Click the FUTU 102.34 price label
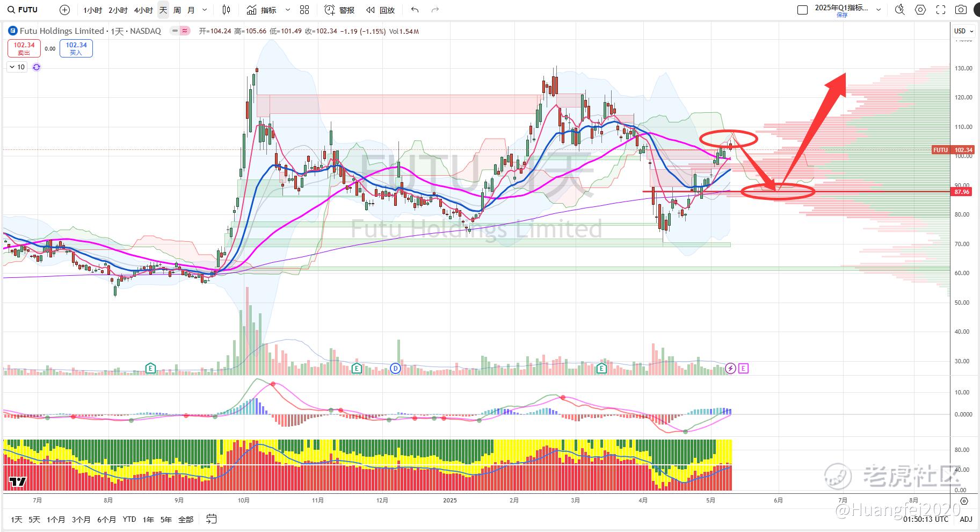 click(953, 150)
